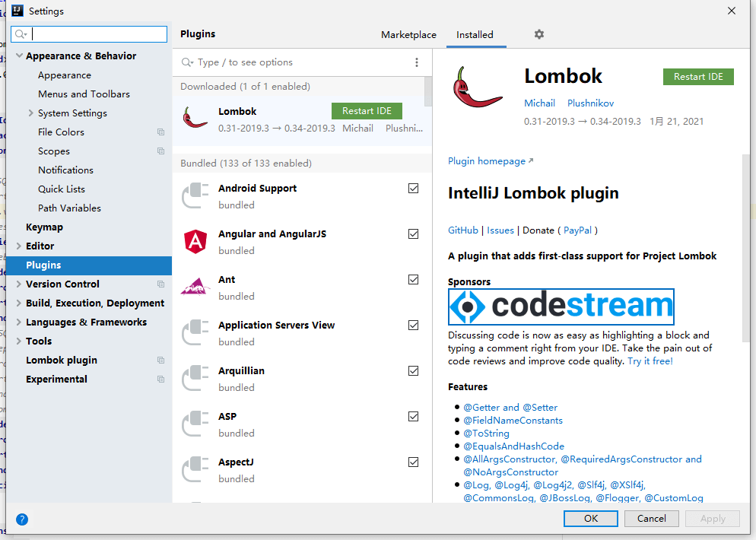The width and height of the screenshot is (756, 540).
Task: Toggle the AspectJ plugin checkbox
Action: (x=413, y=462)
